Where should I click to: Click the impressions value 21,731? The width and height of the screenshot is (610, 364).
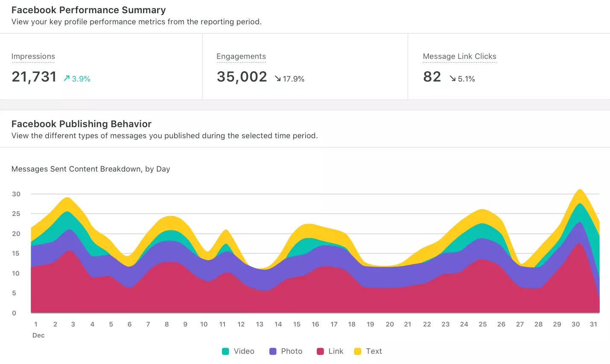click(x=34, y=77)
